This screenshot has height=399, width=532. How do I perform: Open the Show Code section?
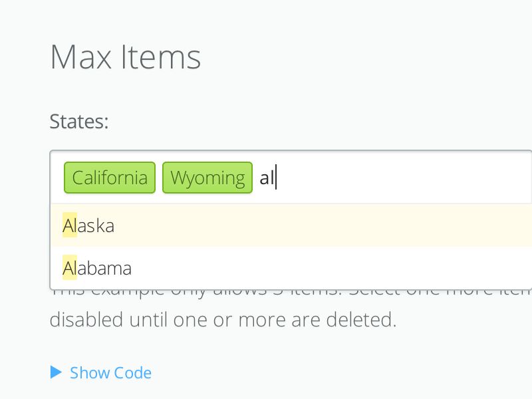pyautogui.click(x=110, y=372)
